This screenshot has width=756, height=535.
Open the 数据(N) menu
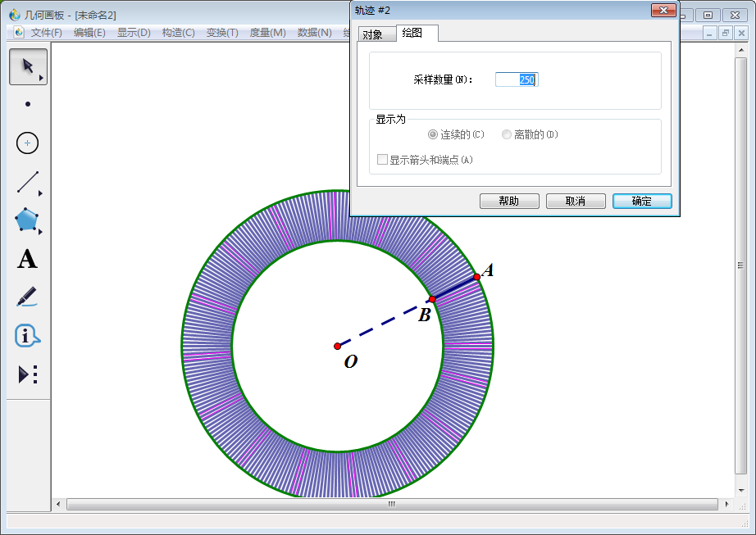tap(314, 33)
